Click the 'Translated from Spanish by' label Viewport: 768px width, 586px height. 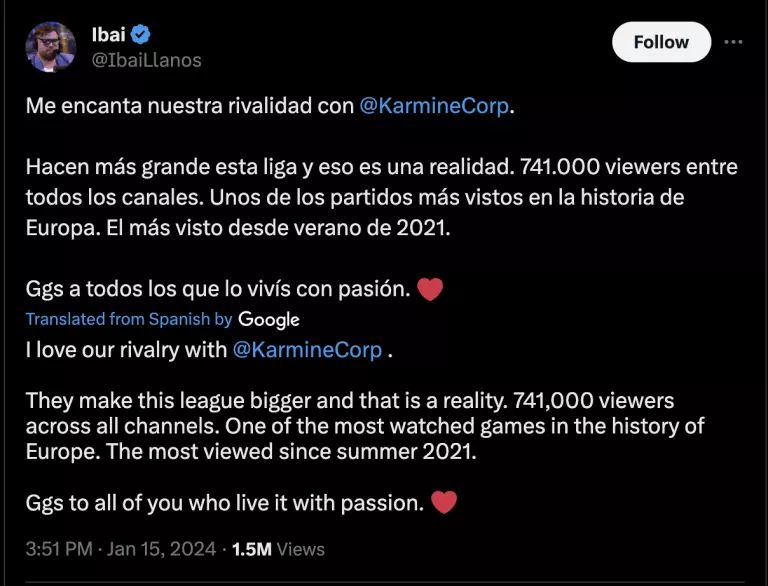pos(129,320)
